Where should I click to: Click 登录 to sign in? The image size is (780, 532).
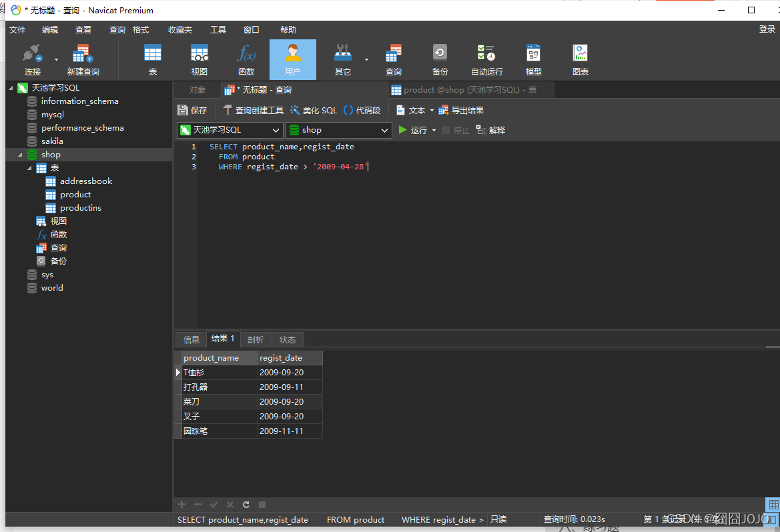(767, 29)
